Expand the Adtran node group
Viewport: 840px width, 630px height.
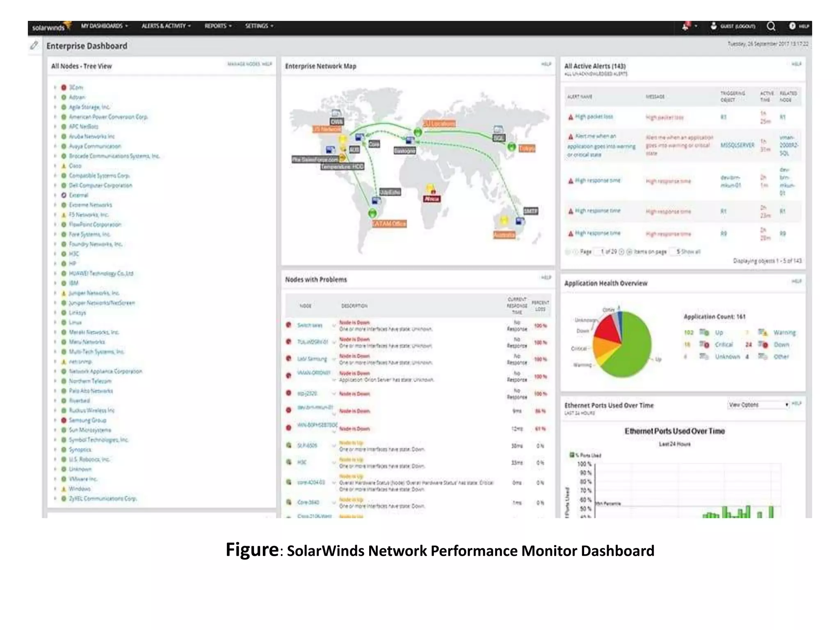pos(55,97)
